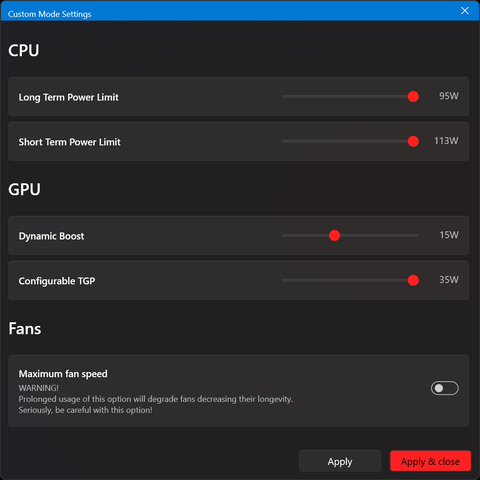480x480 pixels.
Task: Enable the Maximum fan speed toggle
Action: tap(445, 388)
